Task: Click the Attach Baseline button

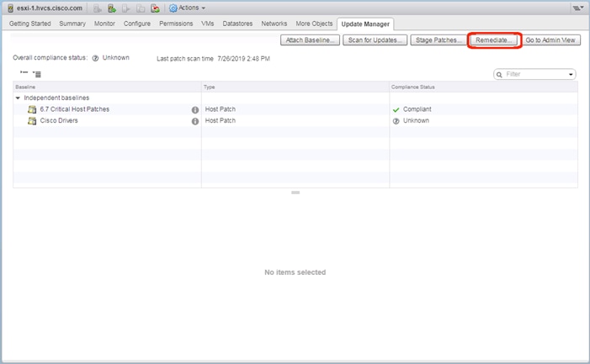Action: (310, 40)
